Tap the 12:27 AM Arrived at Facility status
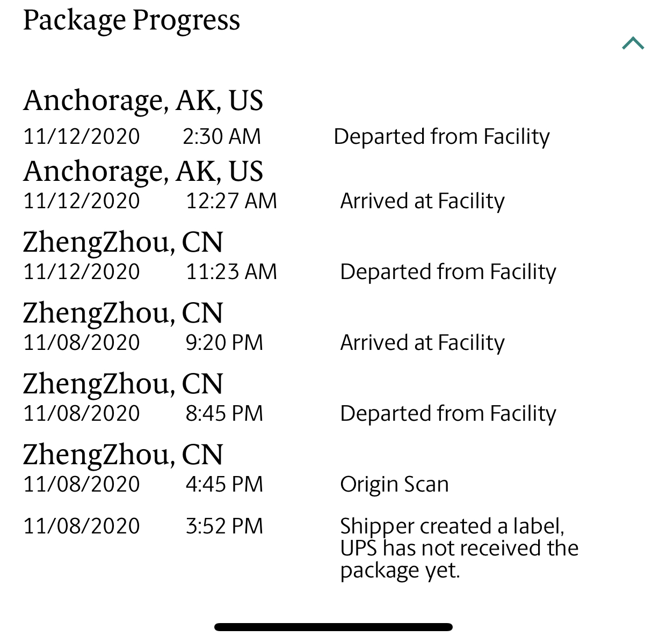The height and width of the screenshot is (644, 667). click(x=422, y=201)
